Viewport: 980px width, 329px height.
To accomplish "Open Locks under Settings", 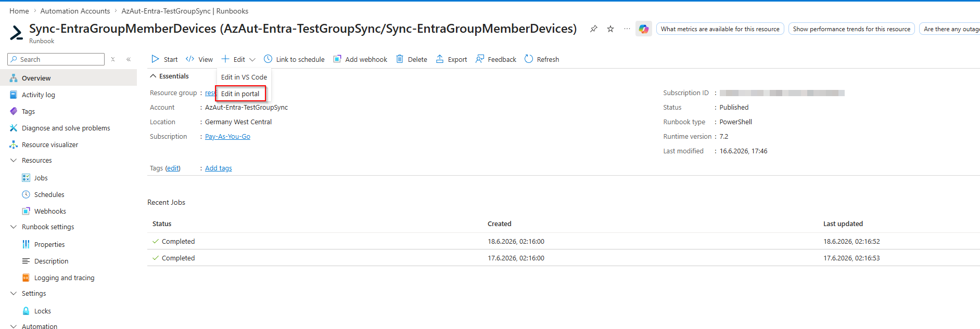I will [x=43, y=311].
